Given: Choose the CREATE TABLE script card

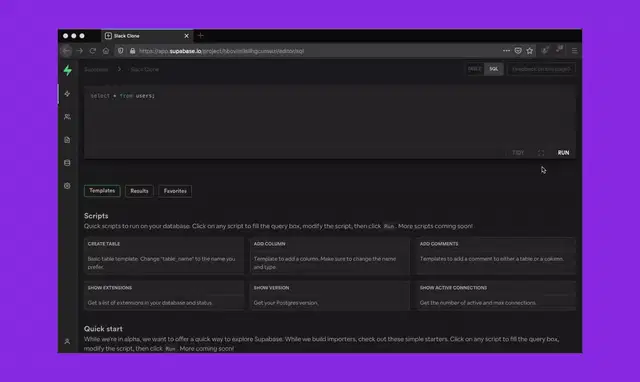Looking at the screenshot, I should 164,255.
